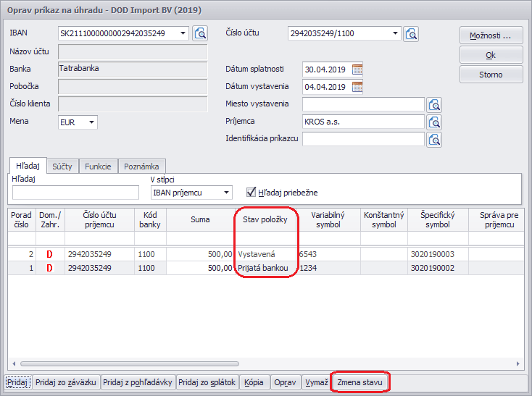The width and height of the screenshot is (532, 396).
Task: Click the Hľadaj search text field
Action: (75, 193)
